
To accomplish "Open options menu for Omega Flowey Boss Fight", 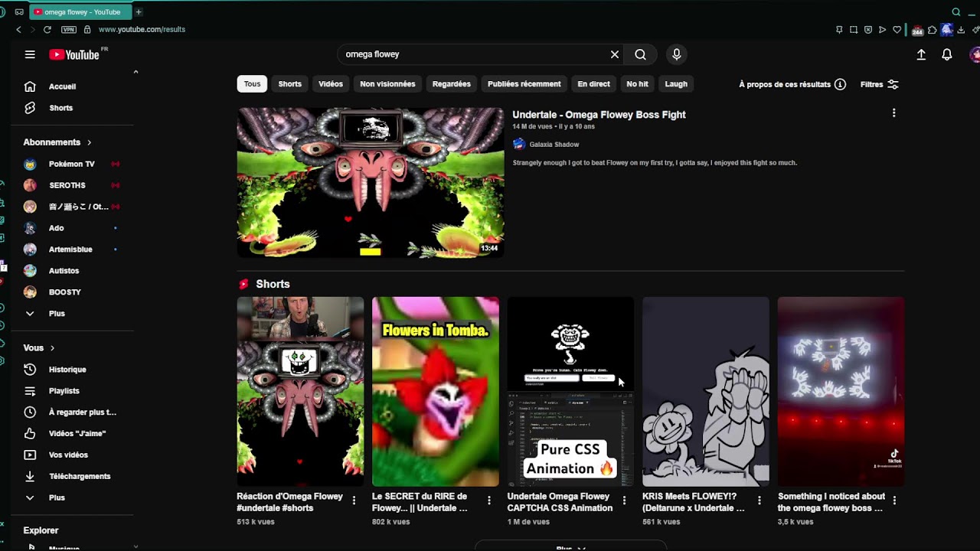I will click(893, 113).
